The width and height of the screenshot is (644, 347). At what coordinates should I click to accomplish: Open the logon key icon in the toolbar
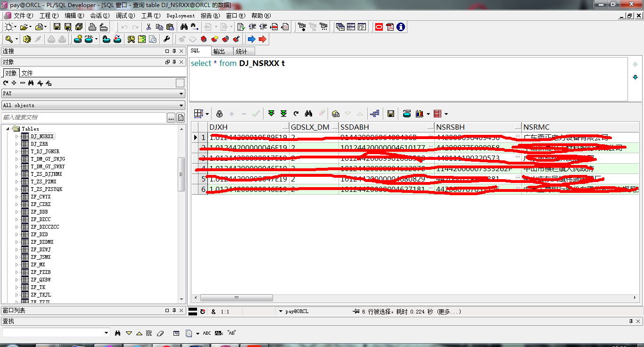[x=9, y=39]
